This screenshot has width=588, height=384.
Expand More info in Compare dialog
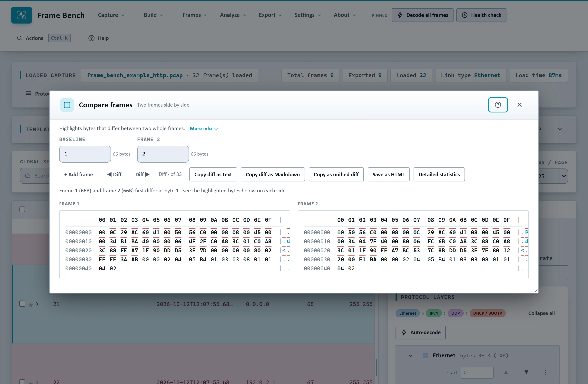[204, 128]
